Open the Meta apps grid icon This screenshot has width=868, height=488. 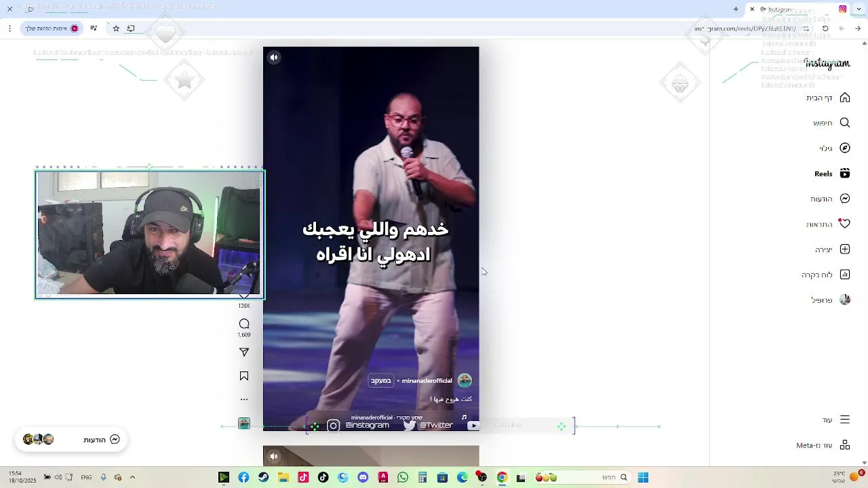(x=845, y=445)
